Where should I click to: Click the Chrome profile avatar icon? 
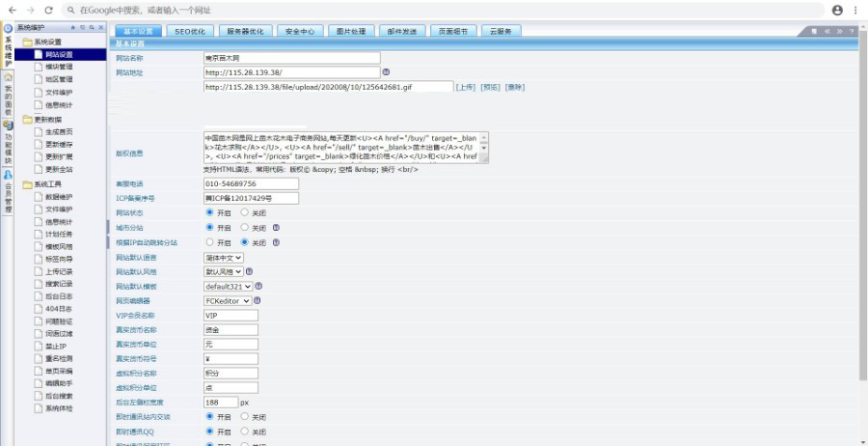click(836, 10)
